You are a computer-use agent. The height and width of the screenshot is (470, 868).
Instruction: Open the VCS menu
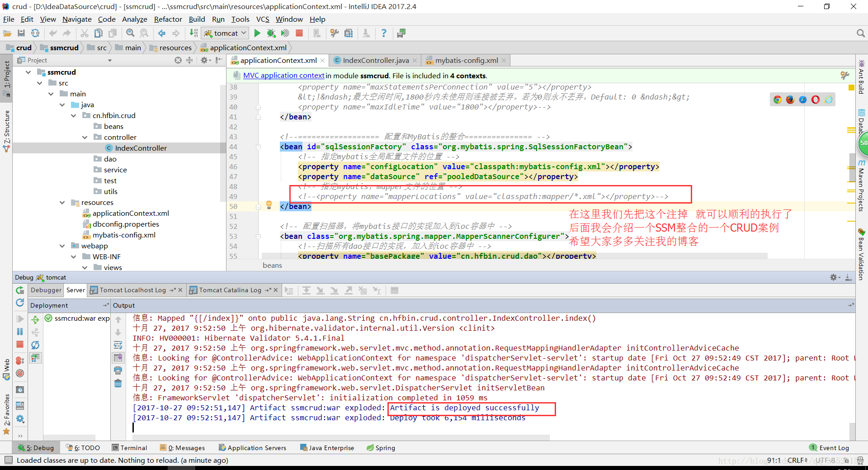click(263, 19)
